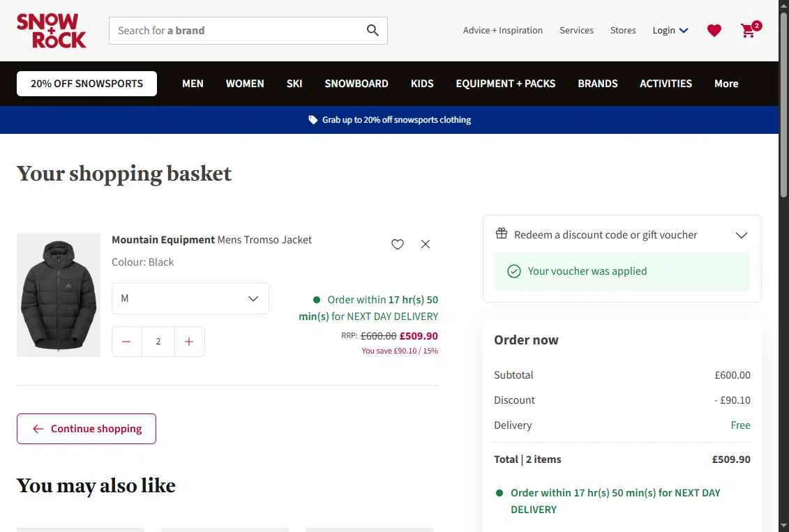
Task: Open the More menu
Action: pyautogui.click(x=726, y=84)
